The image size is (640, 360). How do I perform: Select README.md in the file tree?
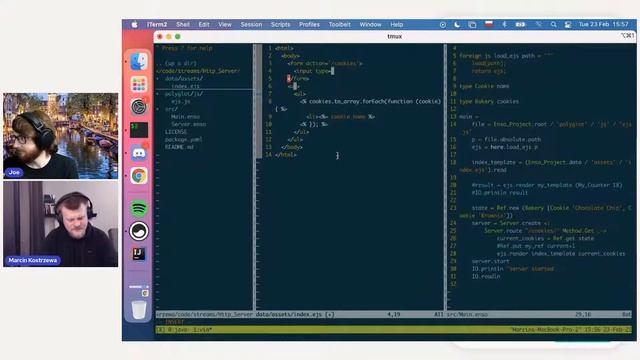tap(179, 147)
